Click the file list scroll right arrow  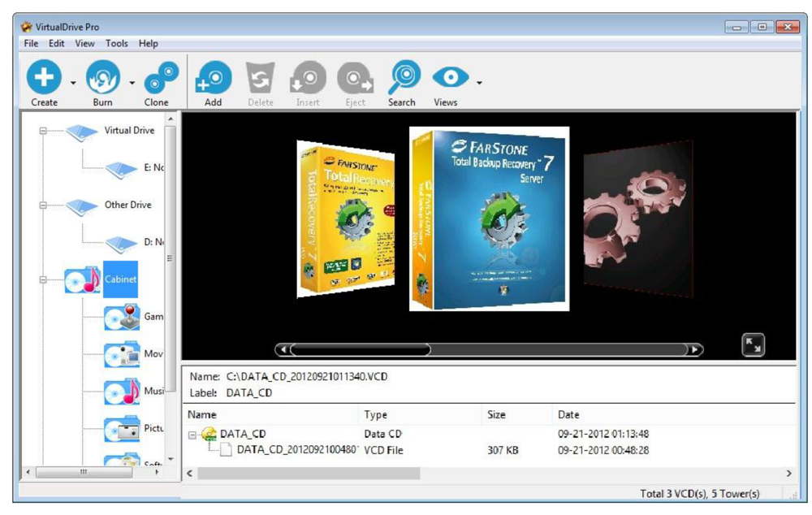(788, 474)
